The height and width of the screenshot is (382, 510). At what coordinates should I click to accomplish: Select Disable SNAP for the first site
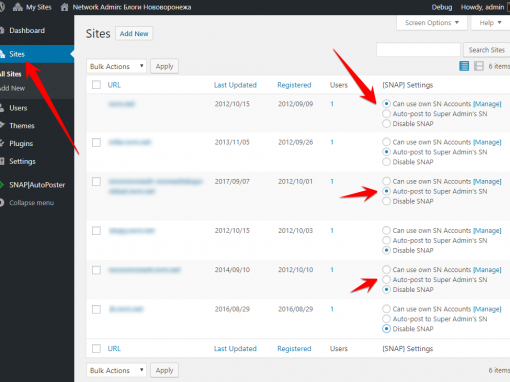pyautogui.click(x=386, y=124)
